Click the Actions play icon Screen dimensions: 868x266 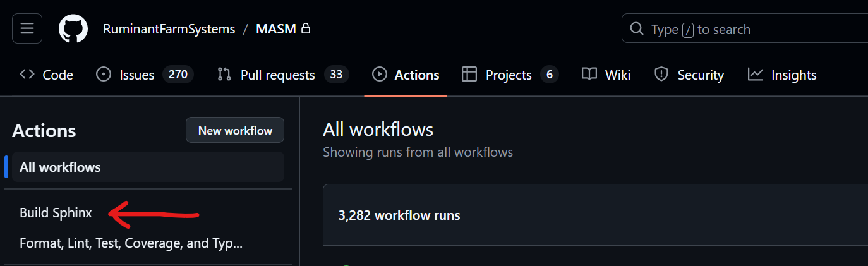[x=379, y=75]
